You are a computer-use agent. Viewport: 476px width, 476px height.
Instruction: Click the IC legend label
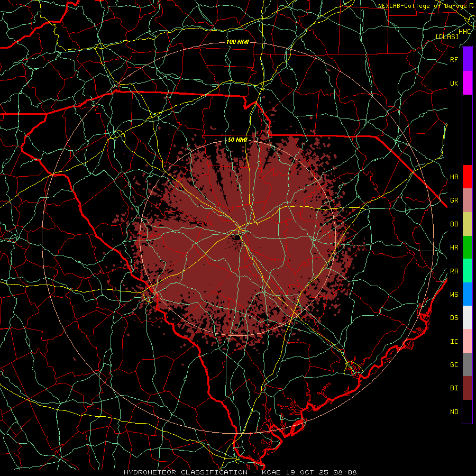click(454, 341)
